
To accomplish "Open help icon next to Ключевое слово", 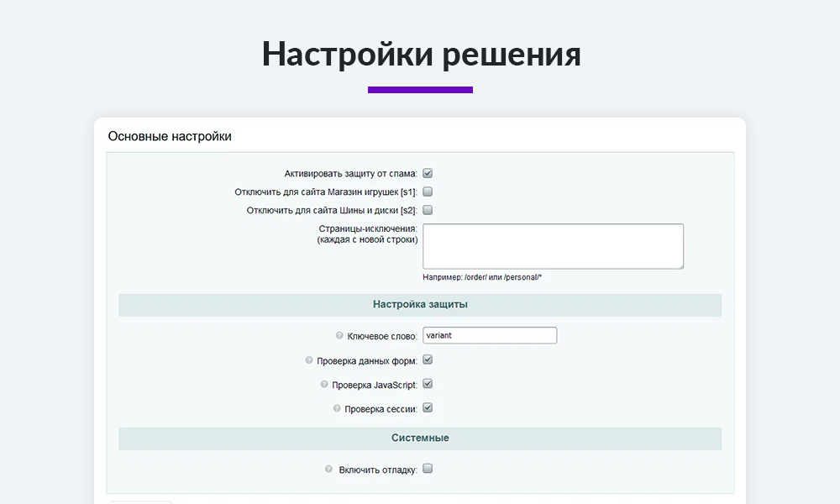I will tap(339, 334).
